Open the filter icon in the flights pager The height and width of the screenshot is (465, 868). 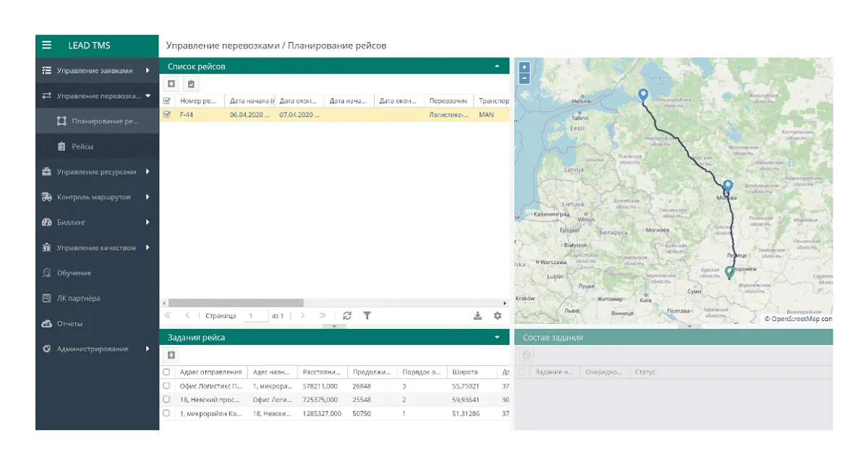tap(367, 315)
